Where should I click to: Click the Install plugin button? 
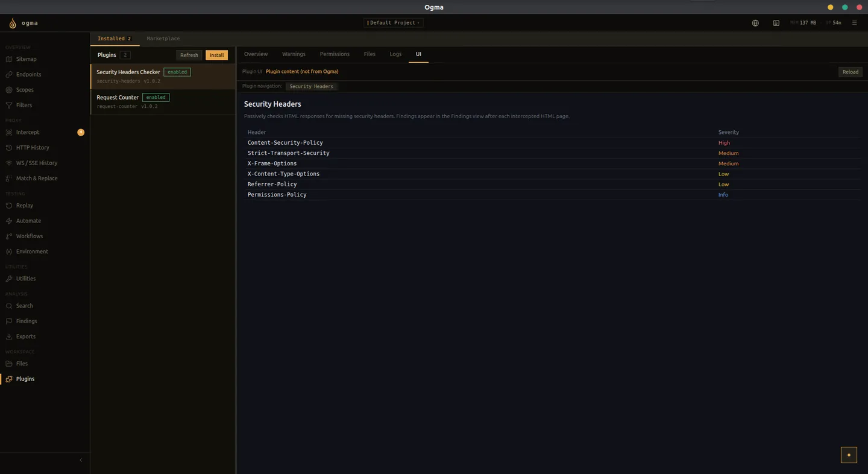(216, 55)
